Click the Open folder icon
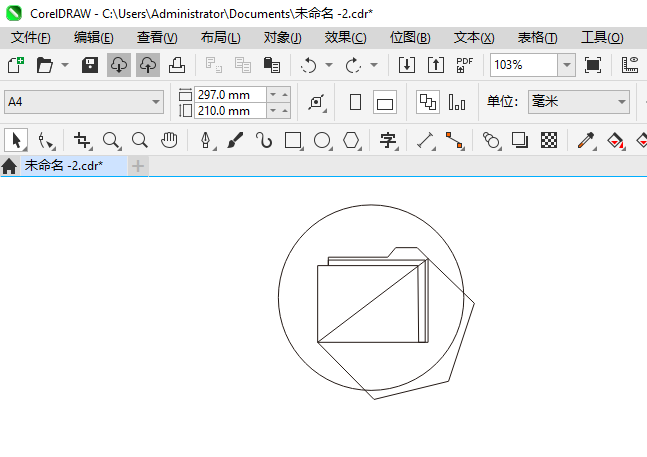The height and width of the screenshot is (457, 647). point(44,65)
